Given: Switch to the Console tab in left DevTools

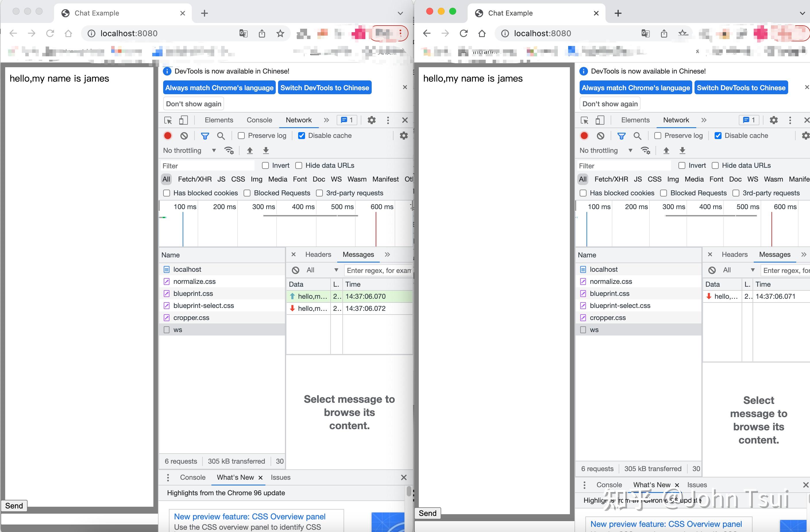Looking at the screenshot, I should [x=259, y=120].
